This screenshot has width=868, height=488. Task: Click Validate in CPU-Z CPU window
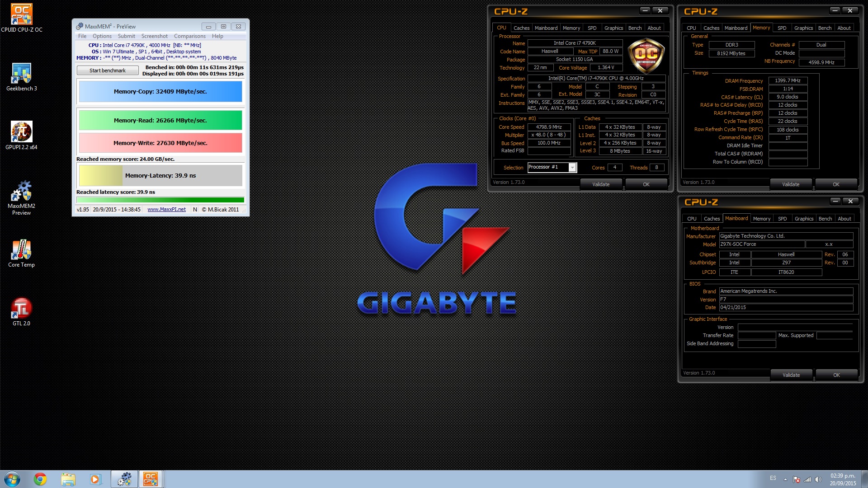(601, 184)
